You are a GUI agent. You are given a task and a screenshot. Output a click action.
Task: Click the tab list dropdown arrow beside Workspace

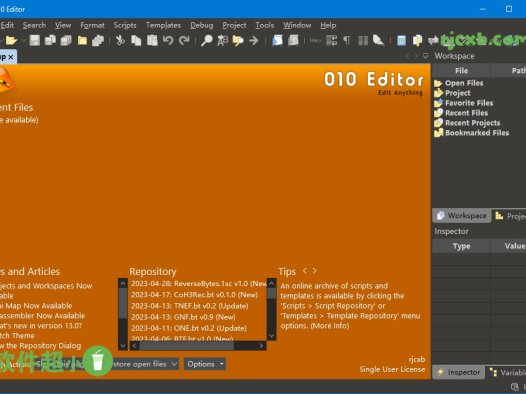tap(425, 56)
